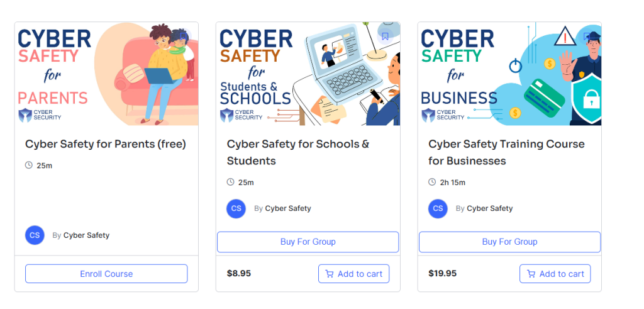
Task: Click bookmark icon on Schools & Students course
Action: tap(385, 36)
